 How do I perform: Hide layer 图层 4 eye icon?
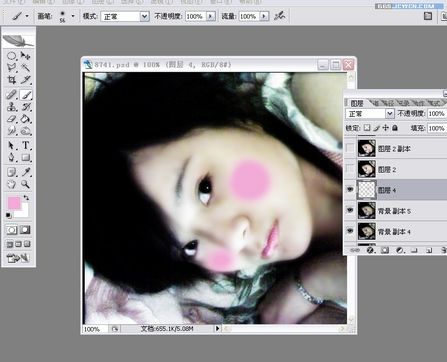tap(350, 190)
